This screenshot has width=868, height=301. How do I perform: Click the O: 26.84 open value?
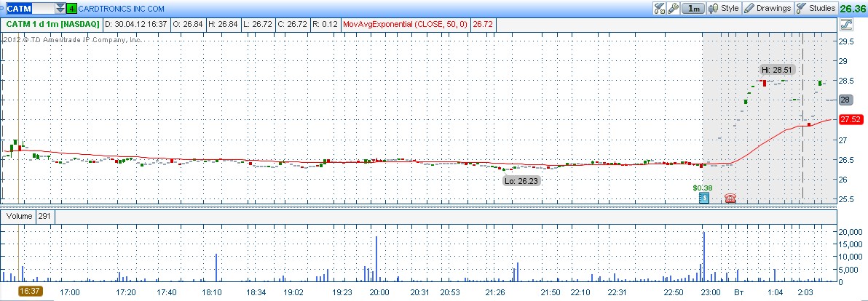pyautogui.click(x=188, y=24)
